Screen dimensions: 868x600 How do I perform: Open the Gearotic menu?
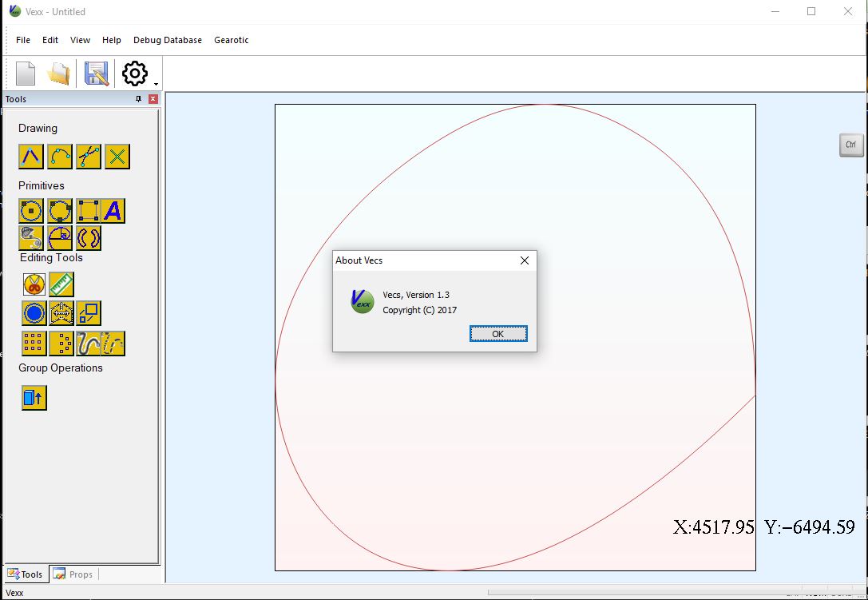pos(231,40)
